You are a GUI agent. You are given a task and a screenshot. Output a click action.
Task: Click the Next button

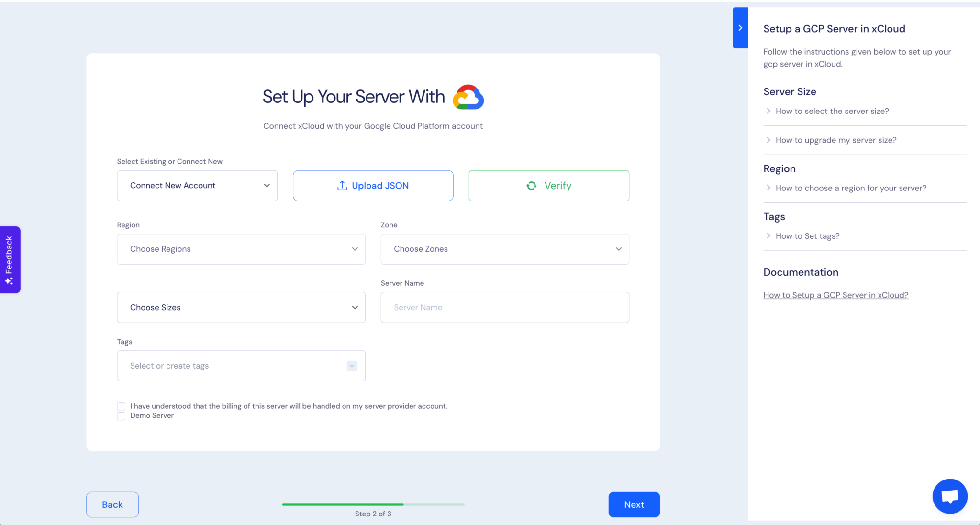634,504
